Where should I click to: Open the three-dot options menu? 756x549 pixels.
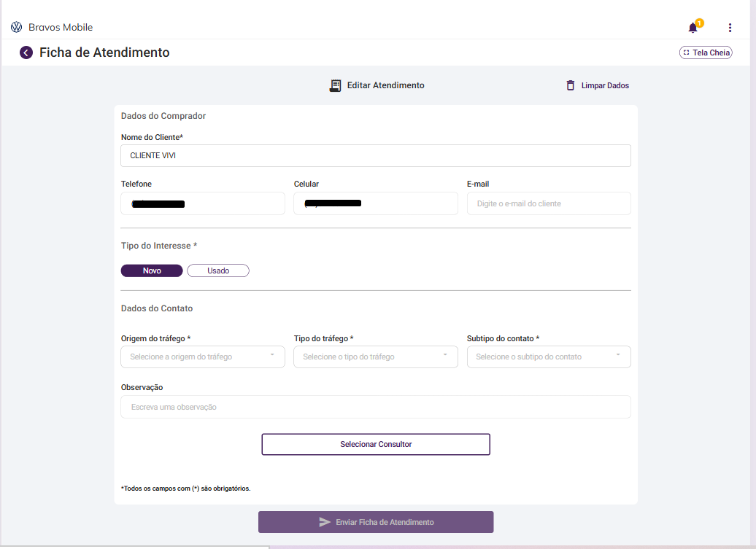coord(730,28)
